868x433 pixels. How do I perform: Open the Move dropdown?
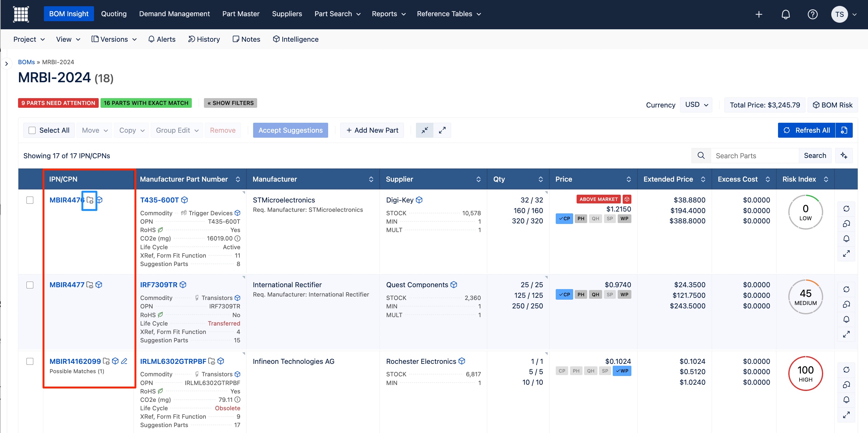pyautogui.click(x=95, y=130)
